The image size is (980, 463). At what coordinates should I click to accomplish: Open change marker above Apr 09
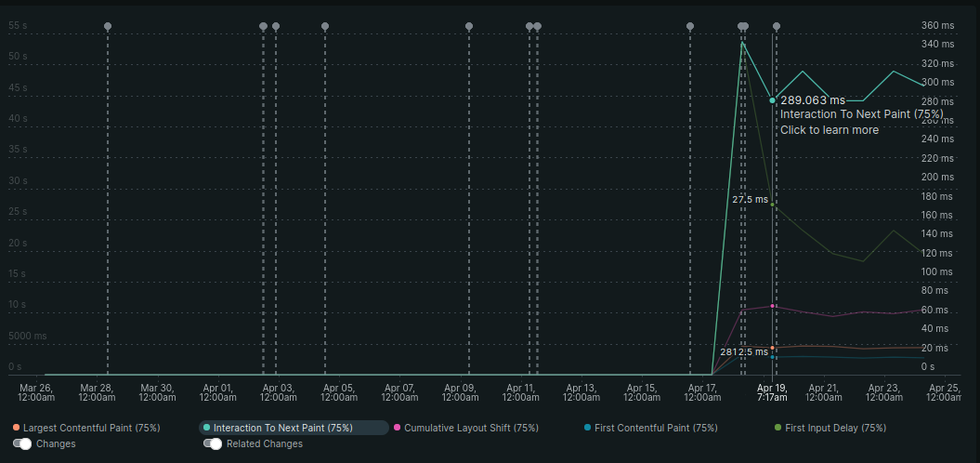(469, 26)
